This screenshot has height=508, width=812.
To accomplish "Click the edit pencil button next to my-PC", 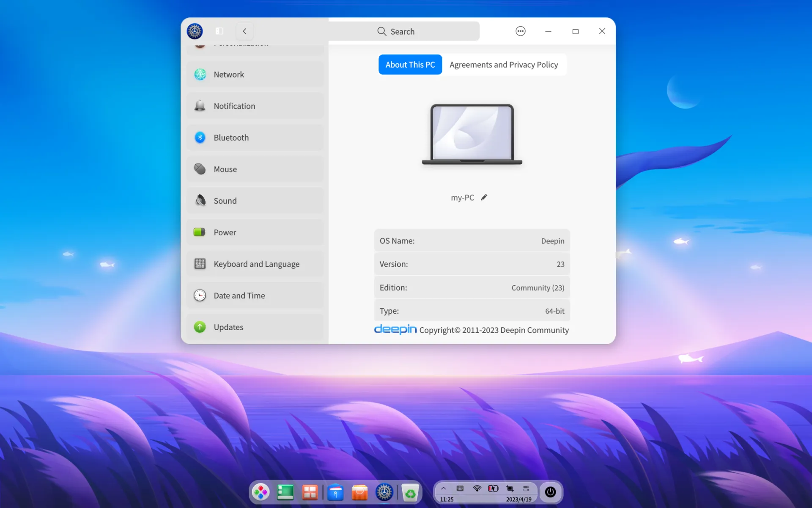I will (x=483, y=197).
